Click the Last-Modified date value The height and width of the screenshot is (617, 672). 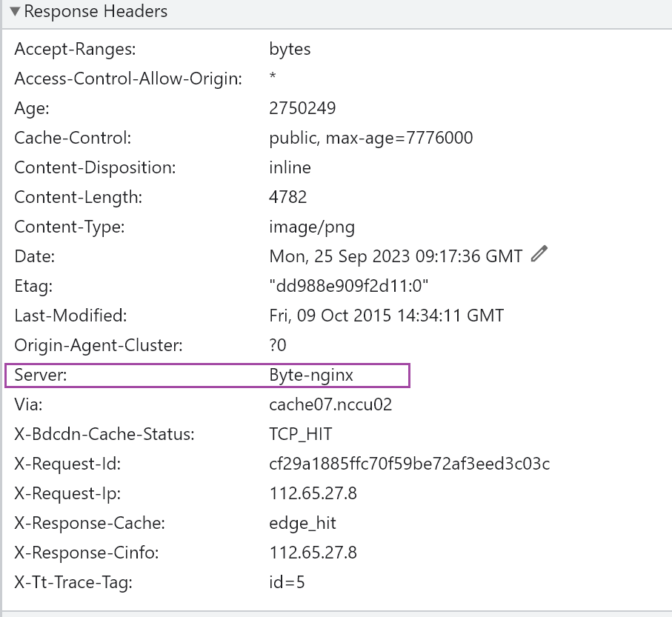(x=386, y=316)
